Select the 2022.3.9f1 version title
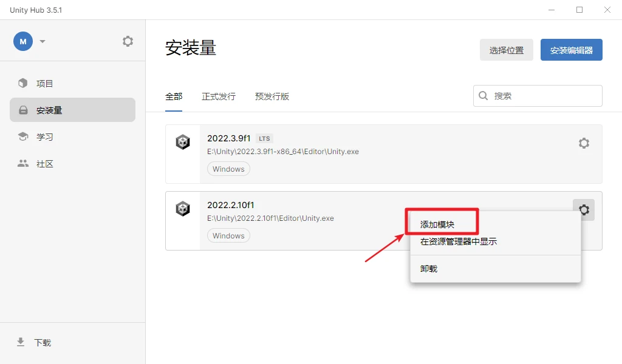This screenshot has width=622, height=364. [x=229, y=138]
